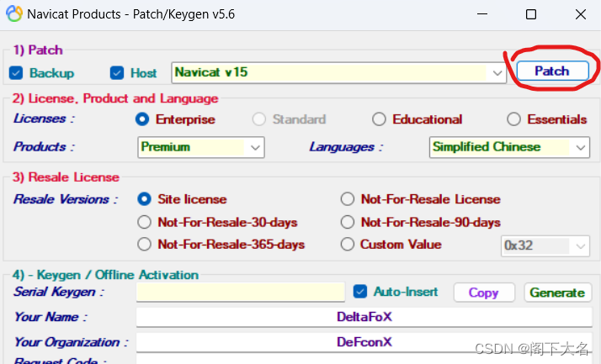Select Not-For-Resale-90-days radio button
The image size is (601, 364).
point(348,222)
